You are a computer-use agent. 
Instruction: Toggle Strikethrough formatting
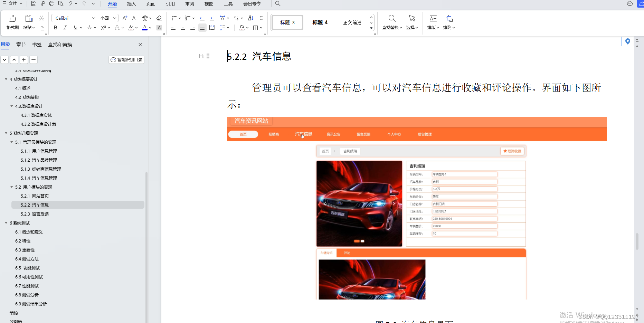click(x=89, y=28)
